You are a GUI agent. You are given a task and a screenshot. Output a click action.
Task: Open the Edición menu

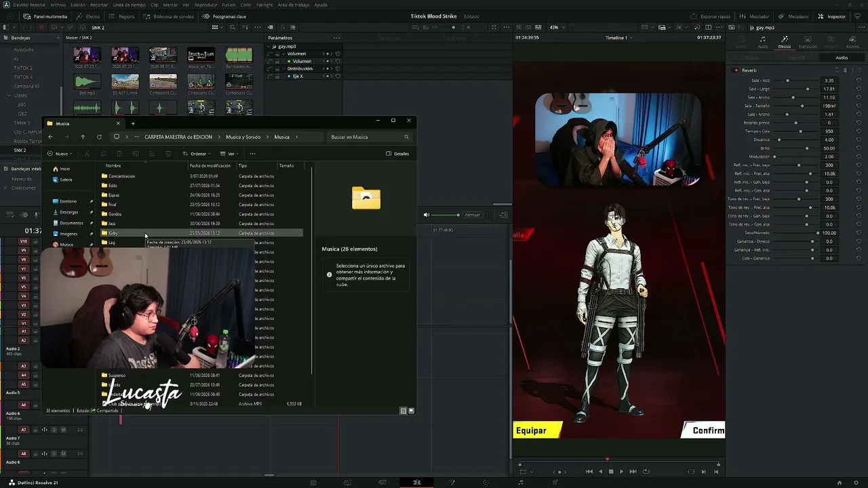[78, 5]
